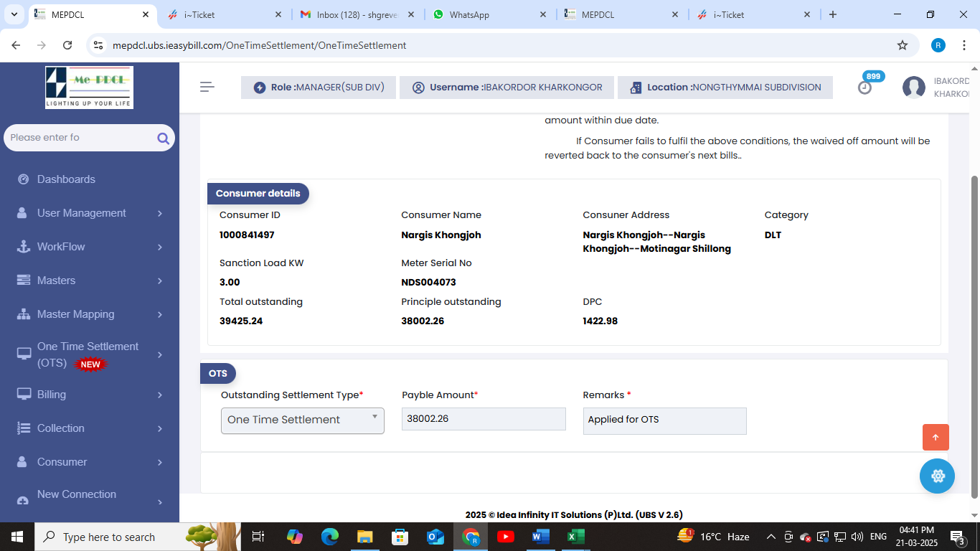Viewport: 980px width, 551px height.
Task: Expand the Consumer submenu chevron
Action: click(x=159, y=463)
